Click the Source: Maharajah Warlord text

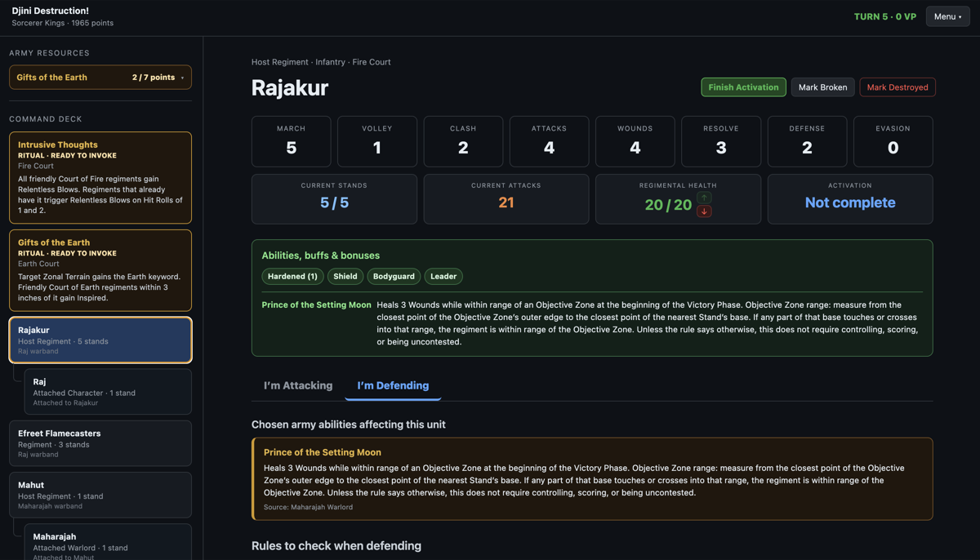click(x=308, y=507)
